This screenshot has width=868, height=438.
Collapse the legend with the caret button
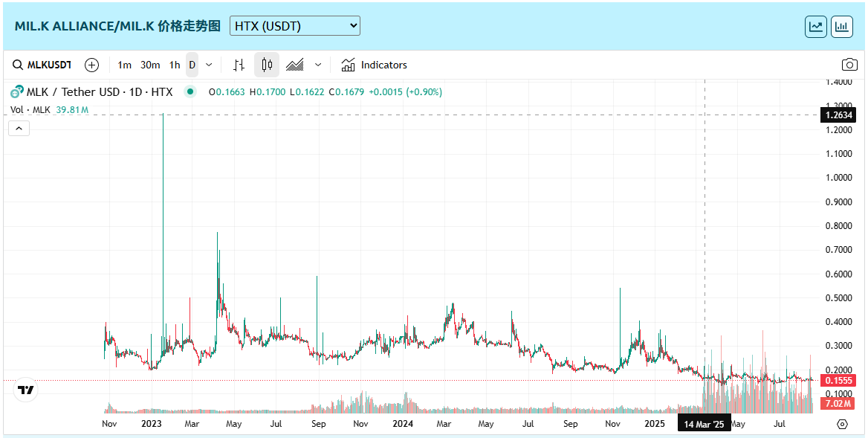tap(19, 129)
